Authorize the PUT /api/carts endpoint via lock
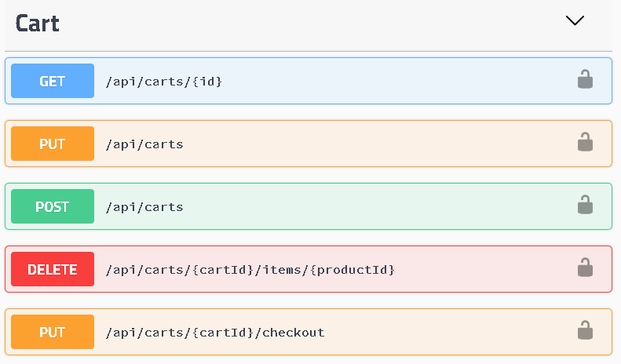The width and height of the screenshot is (621, 364). coord(585,142)
